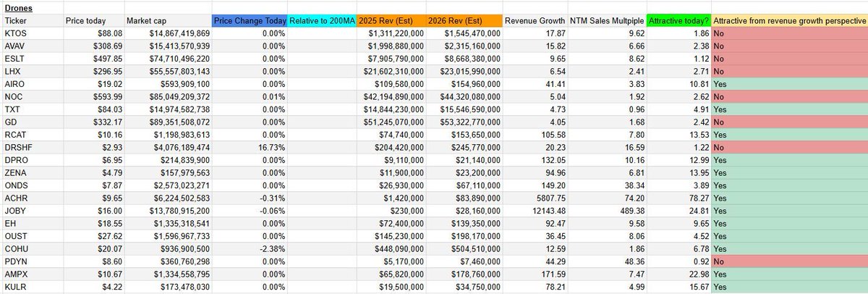The width and height of the screenshot is (868, 294).
Task: Select the 2025 Rev (Est) header
Action: pos(391,21)
